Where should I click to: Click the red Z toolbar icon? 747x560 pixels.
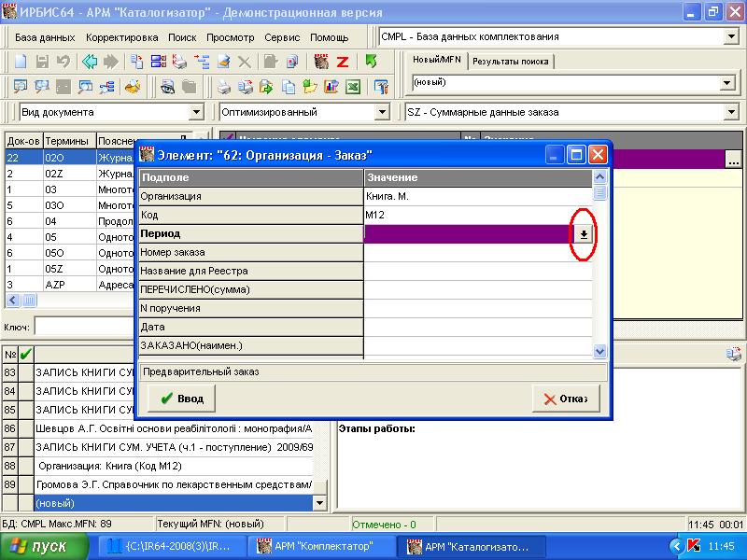(343, 62)
